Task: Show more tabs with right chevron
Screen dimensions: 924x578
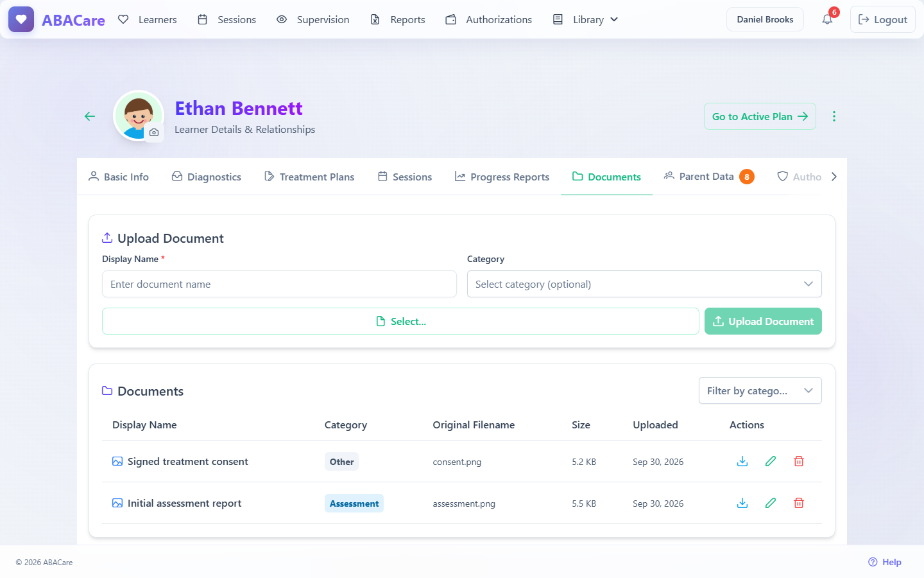Action: coord(834,177)
